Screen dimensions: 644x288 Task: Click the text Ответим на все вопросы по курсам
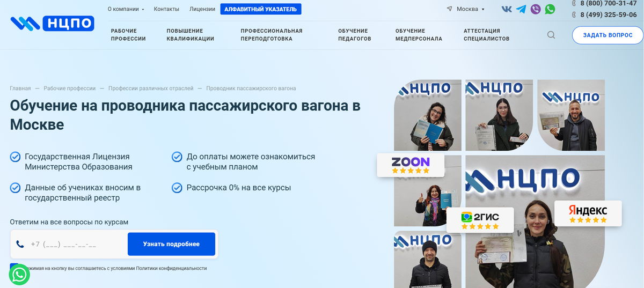69,222
